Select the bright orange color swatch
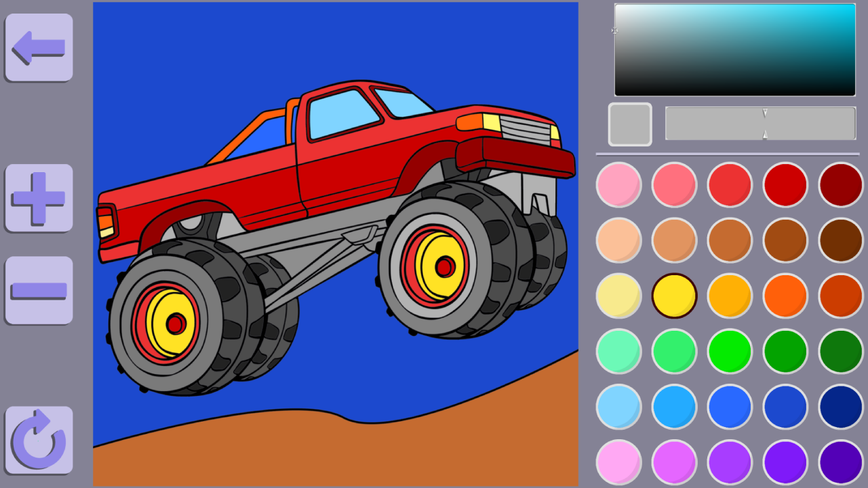Screen dimensions: 868x488 (x=785, y=296)
